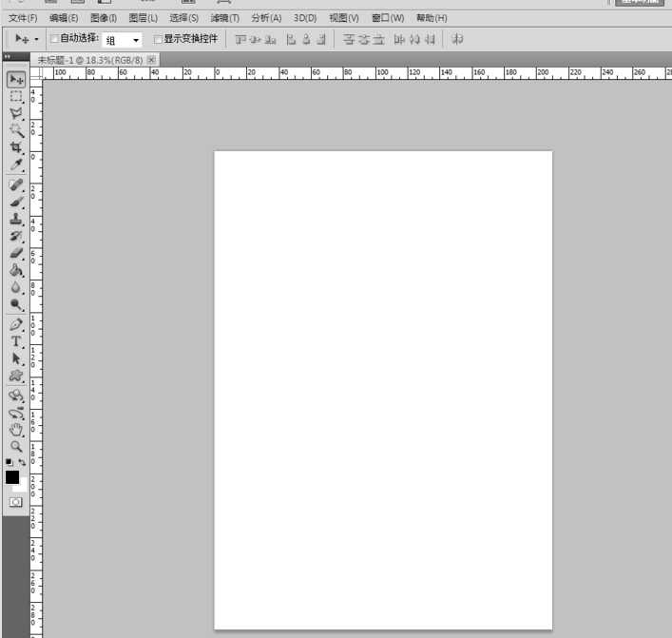
Task: Select the Pen tool
Action: coord(16,324)
